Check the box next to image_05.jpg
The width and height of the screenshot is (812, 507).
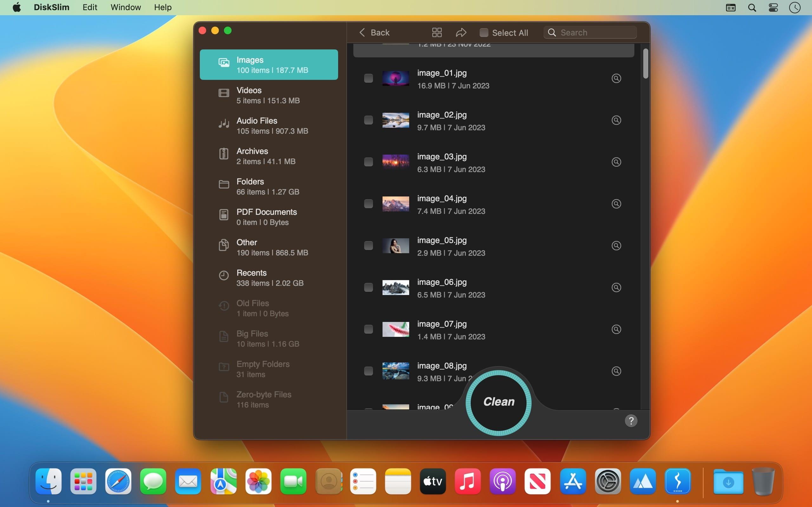(x=369, y=246)
